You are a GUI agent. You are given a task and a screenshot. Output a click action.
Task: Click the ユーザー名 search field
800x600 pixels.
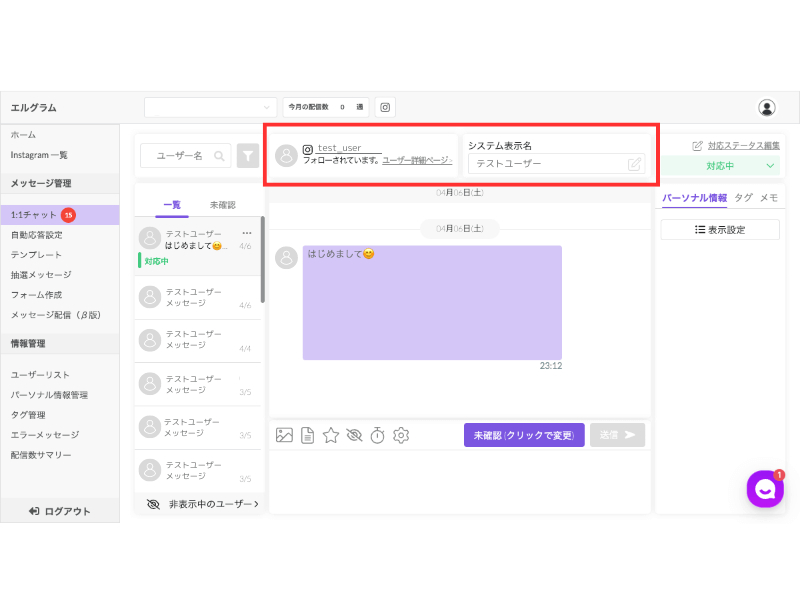186,156
